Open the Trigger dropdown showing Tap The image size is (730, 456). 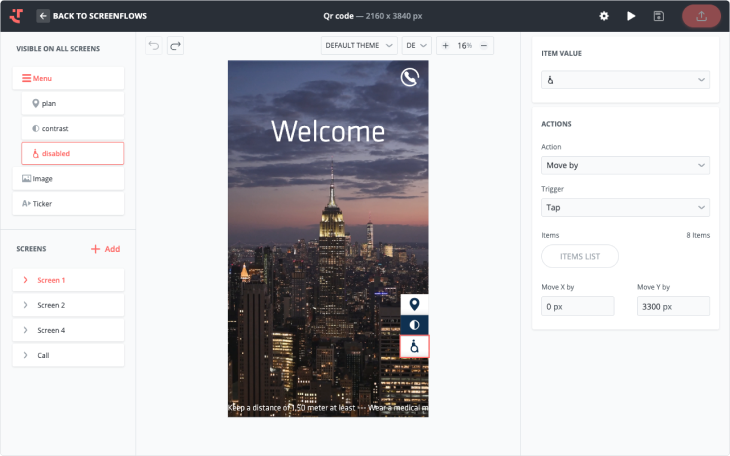tap(625, 208)
